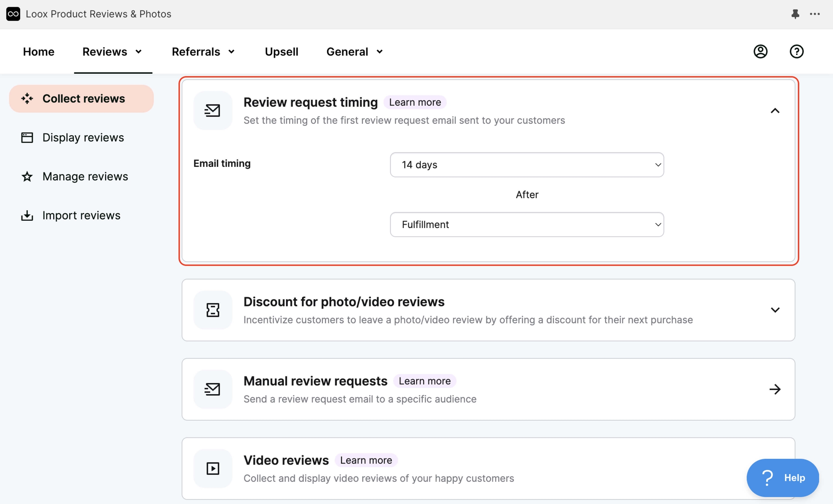833x504 pixels.
Task: Open Manual review requests via the arrow
Action: click(x=775, y=389)
